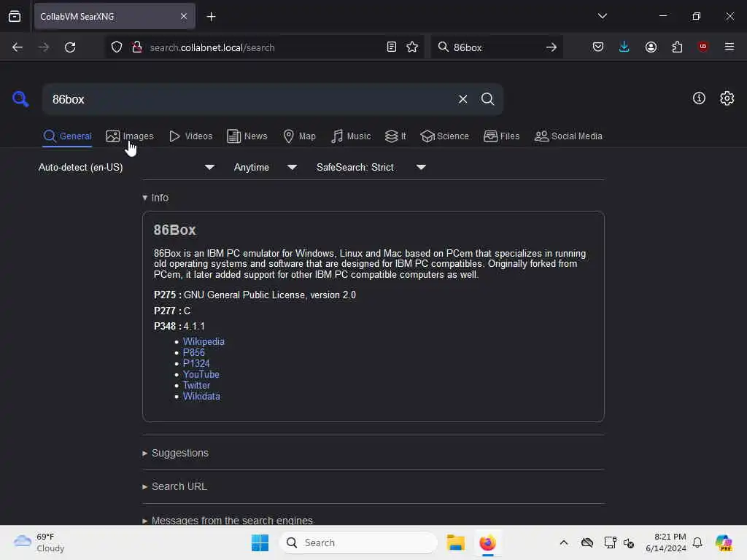Bookmark this page with the star
This screenshot has height=560, width=747.
412,47
